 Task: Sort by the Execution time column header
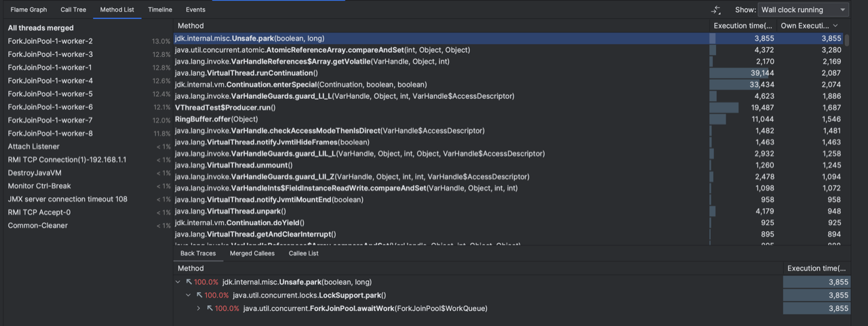coord(741,26)
